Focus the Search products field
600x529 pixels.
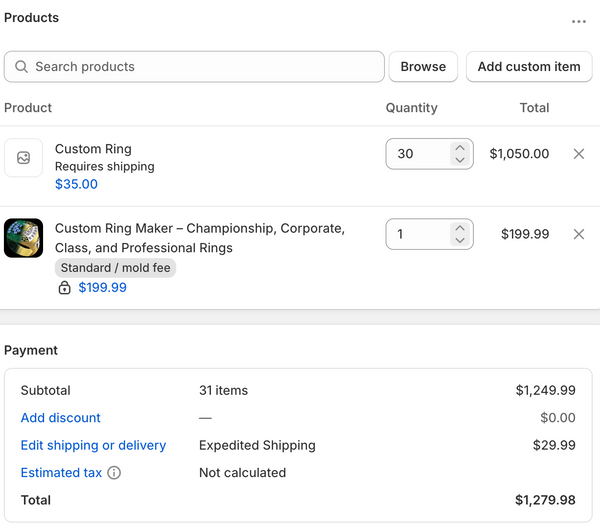click(194, 67)
